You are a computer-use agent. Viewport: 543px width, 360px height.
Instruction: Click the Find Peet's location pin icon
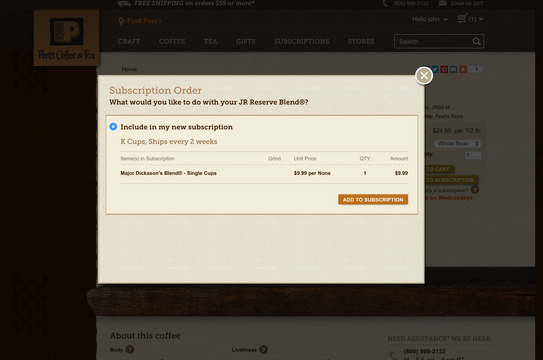pos(121,21)
